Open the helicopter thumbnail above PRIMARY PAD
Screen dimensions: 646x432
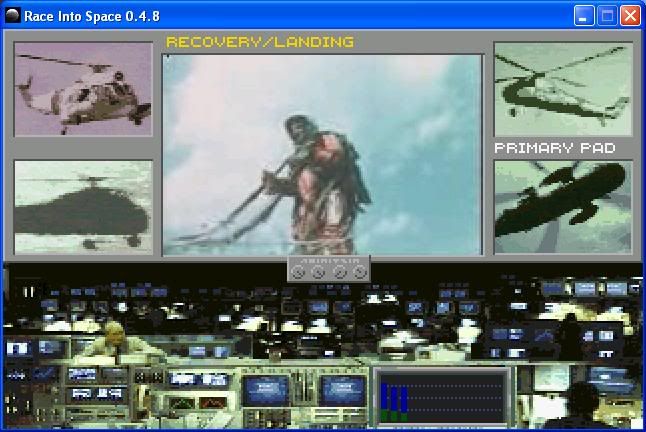pos(563,89)
